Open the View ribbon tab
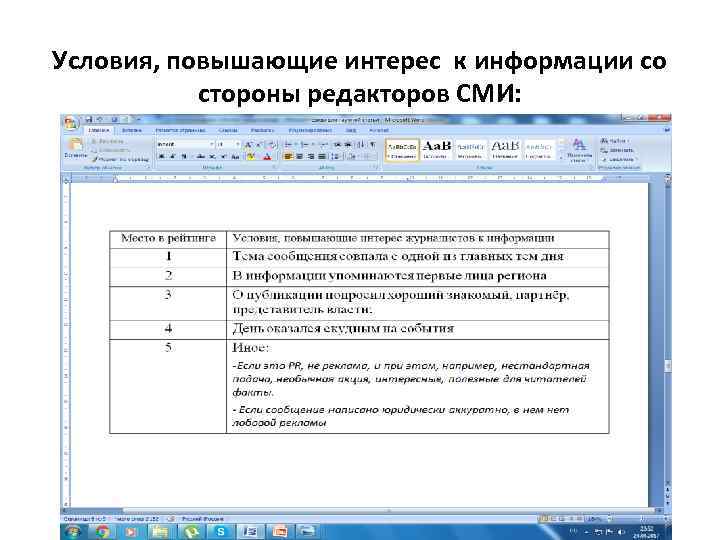720x540 pixels. tap(351, 131)
